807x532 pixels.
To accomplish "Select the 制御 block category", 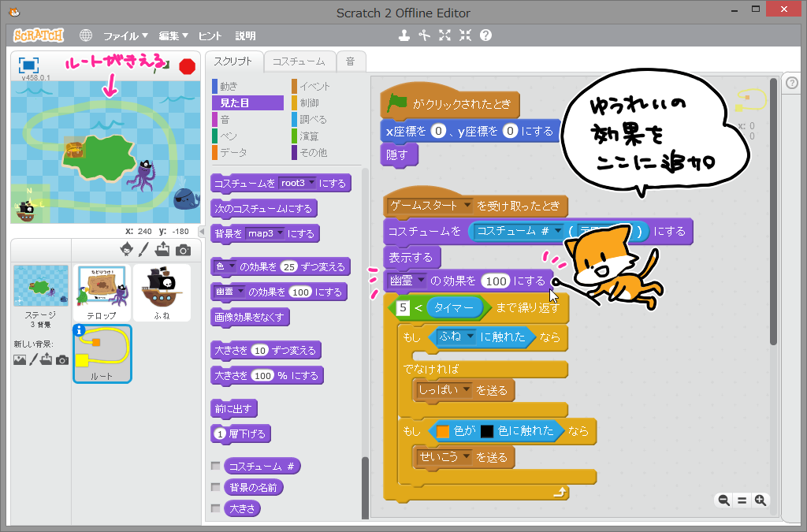I will tap(309, 103).
